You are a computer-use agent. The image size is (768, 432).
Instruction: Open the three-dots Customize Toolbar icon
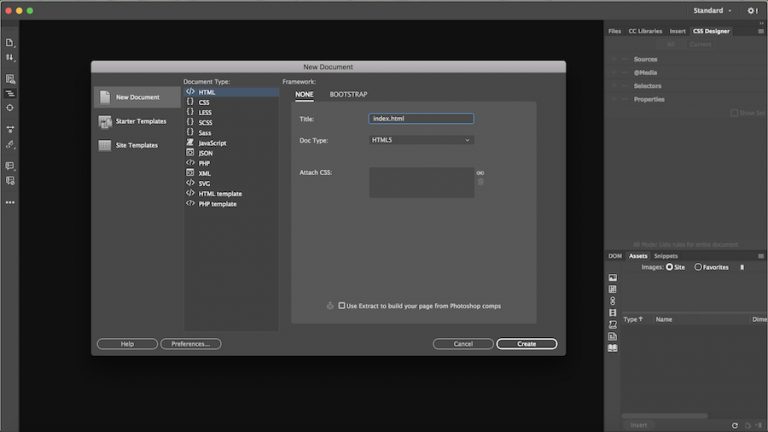pyautogui.click(x=10, y=202)
